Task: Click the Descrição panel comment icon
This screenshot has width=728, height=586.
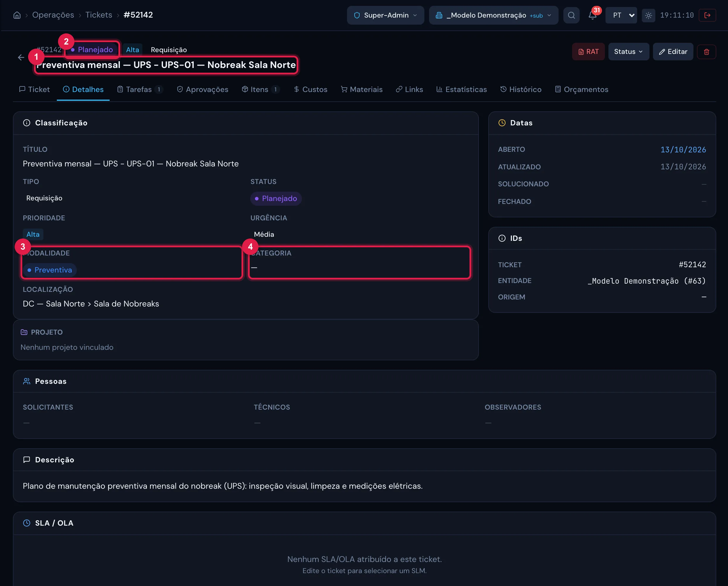Action: [27, 460]
